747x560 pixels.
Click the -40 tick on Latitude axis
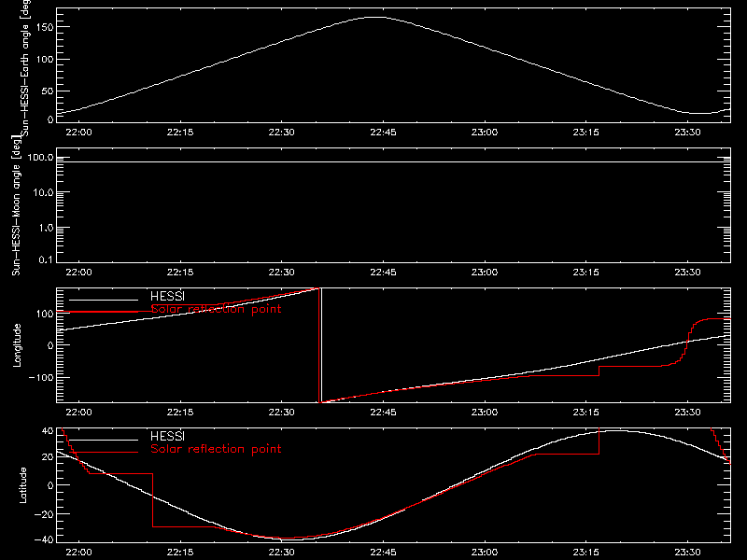click(44, 539)
